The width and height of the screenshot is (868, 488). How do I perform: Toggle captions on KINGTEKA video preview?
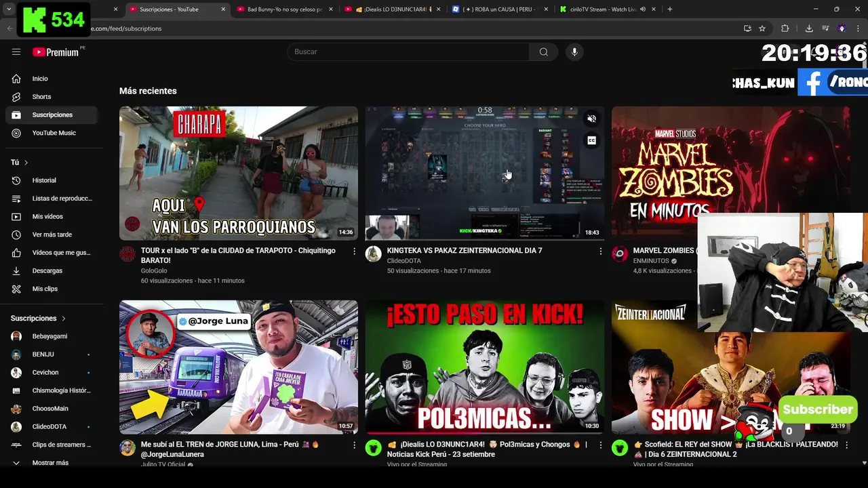(591, 140)
